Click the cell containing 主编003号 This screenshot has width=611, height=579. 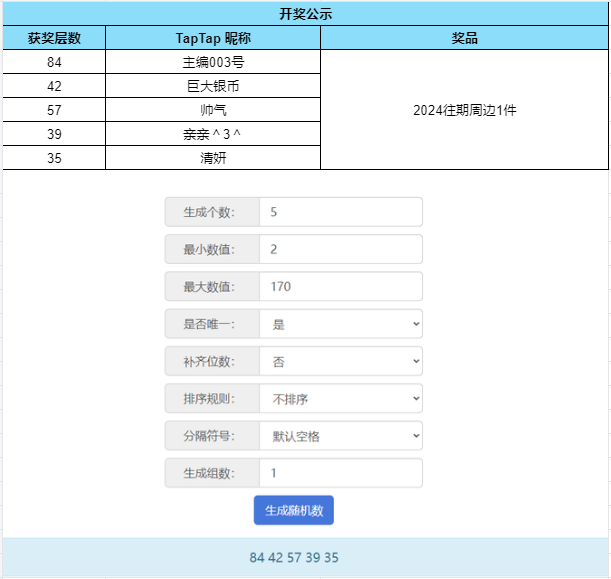(213, 62)
